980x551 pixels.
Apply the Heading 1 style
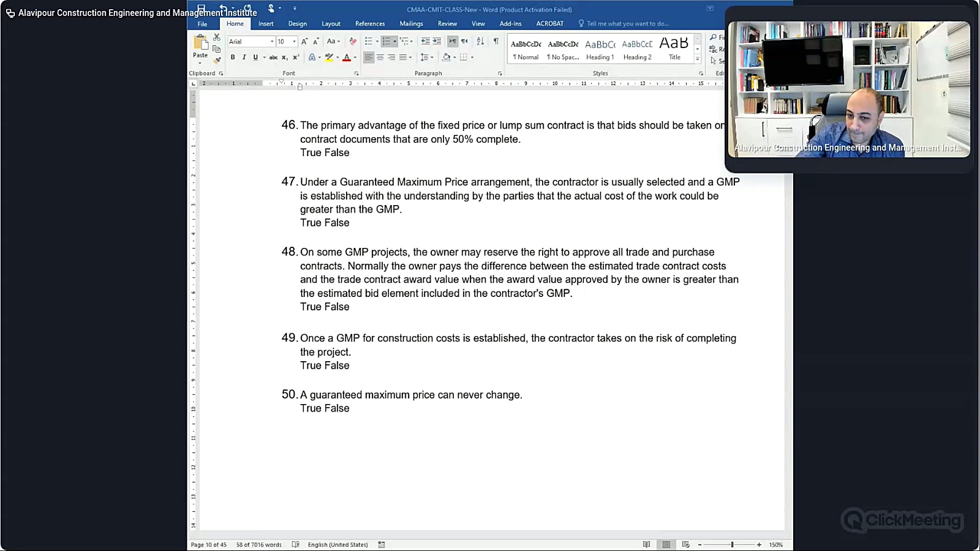[600, 50]
